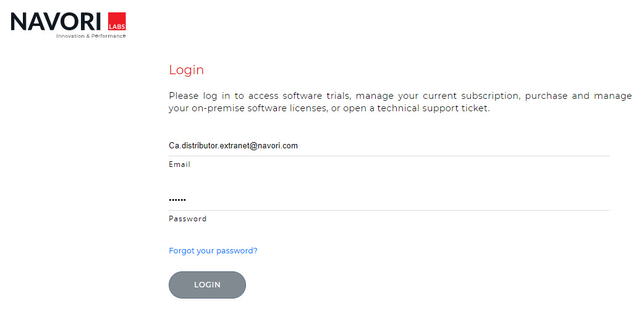Open the "Forgot your password?" link

[213, 251]
